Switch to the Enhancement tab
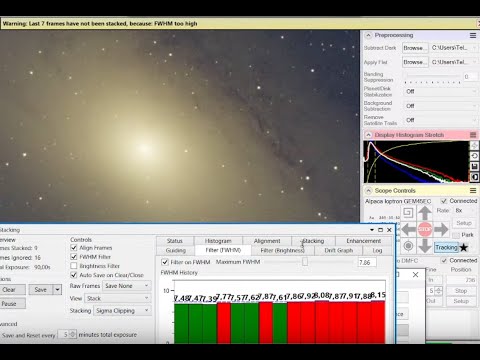This screenshot has width=480, height=360. click(x=363, y=241)
